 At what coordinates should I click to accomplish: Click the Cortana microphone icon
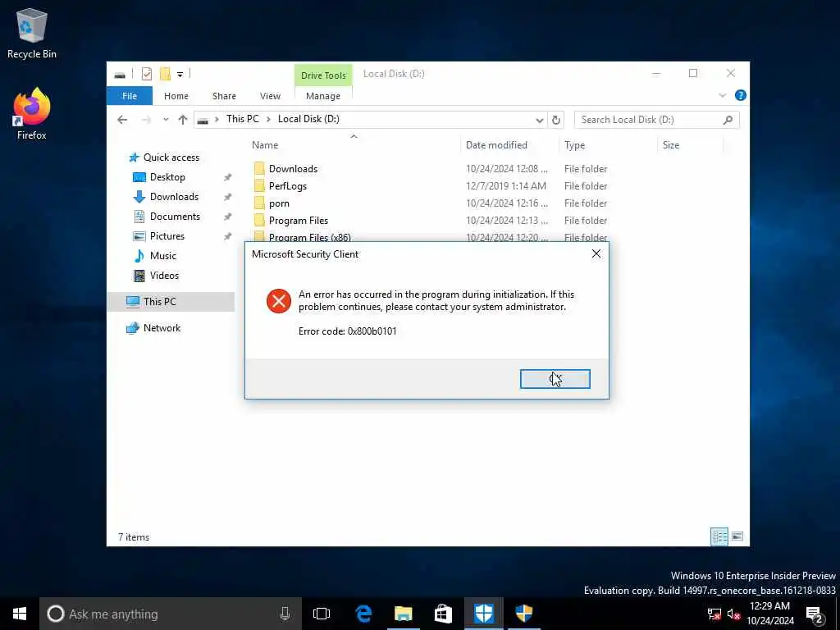[x=285, y=614]
